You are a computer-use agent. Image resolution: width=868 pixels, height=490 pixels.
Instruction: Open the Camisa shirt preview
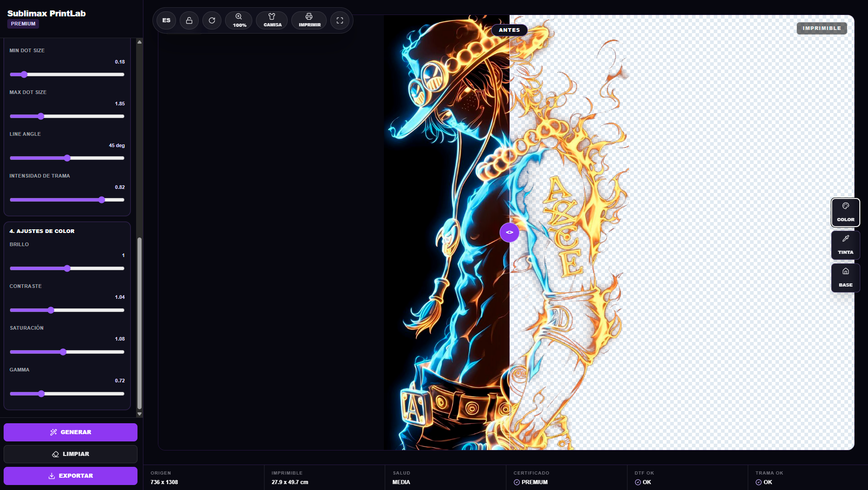tap(272, 20)
